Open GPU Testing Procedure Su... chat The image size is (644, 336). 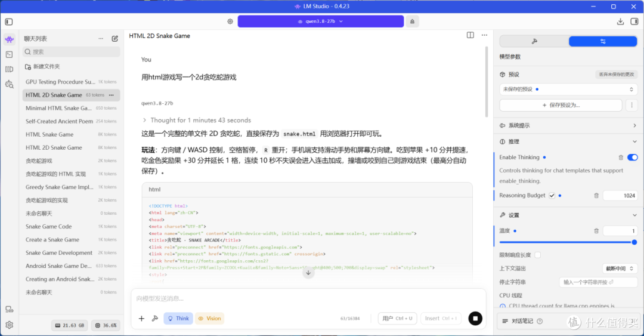point(71,82)
